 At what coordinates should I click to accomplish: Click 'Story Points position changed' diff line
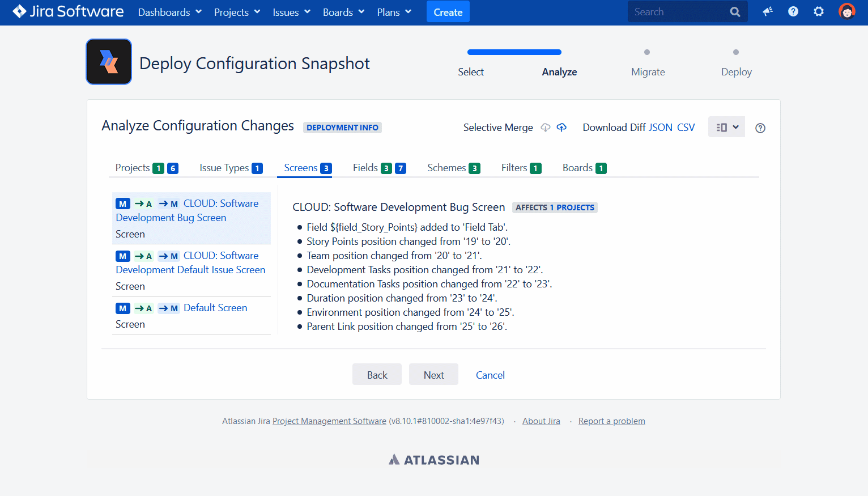(x=409, y=241)
